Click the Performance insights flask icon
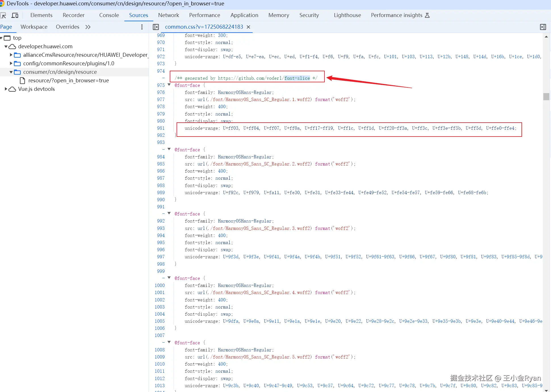 pos(427,15)
